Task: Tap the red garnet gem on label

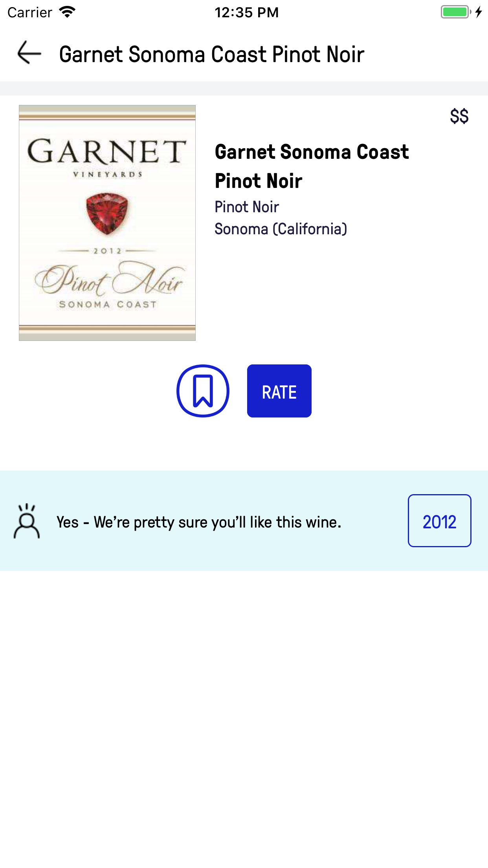Action: click(x=107, y=213)
